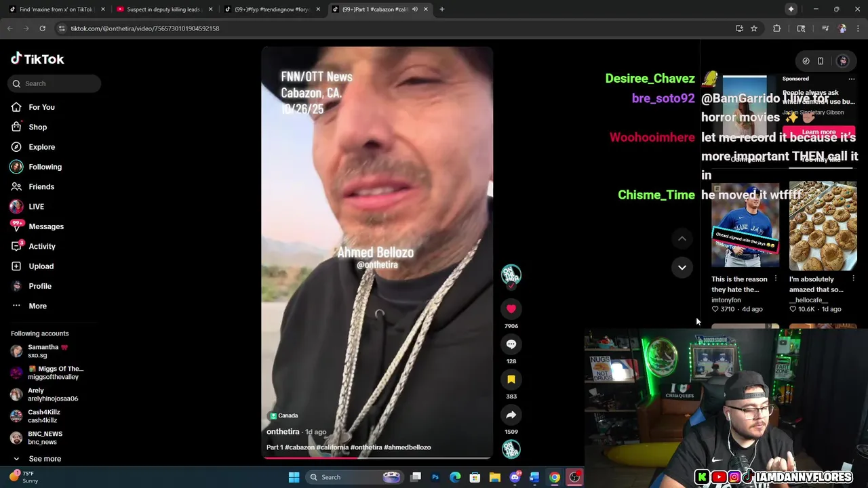868x488 pixels.
Task: Go to previous video arrow
Action: (682, 239)
